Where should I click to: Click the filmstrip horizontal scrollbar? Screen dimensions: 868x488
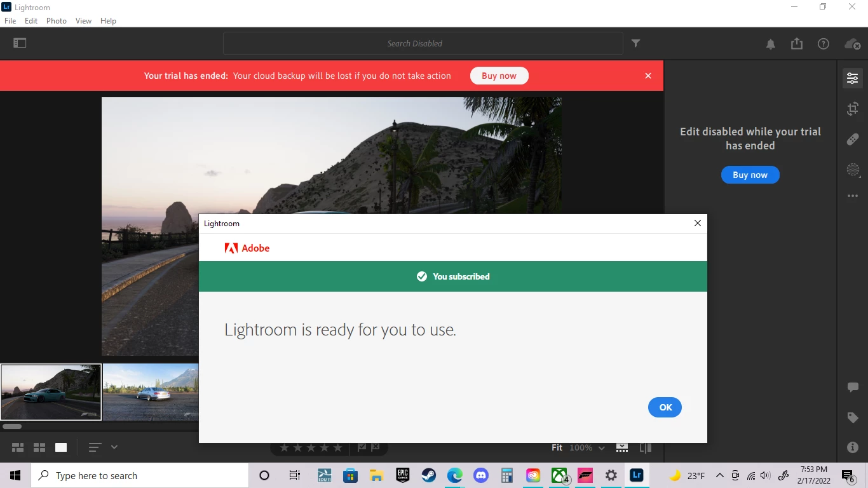coord(12,426)
